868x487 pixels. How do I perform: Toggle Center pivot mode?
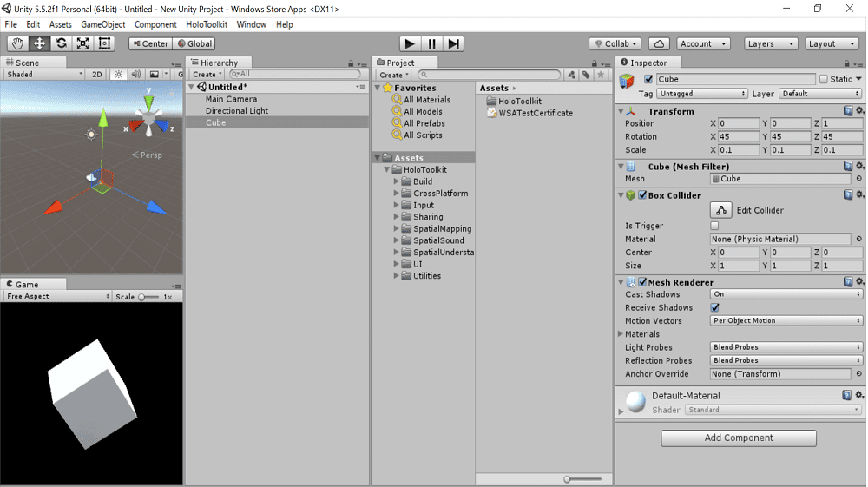tap(150, 43)
